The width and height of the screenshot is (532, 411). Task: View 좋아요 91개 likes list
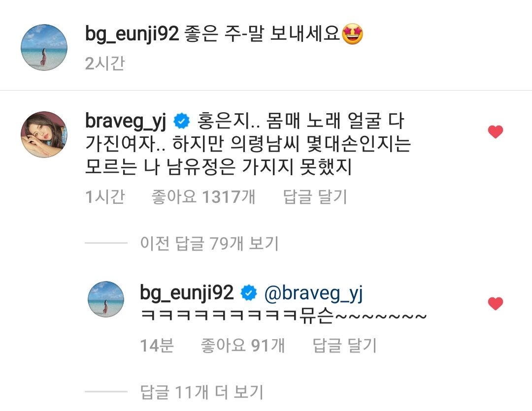[242, 346]
